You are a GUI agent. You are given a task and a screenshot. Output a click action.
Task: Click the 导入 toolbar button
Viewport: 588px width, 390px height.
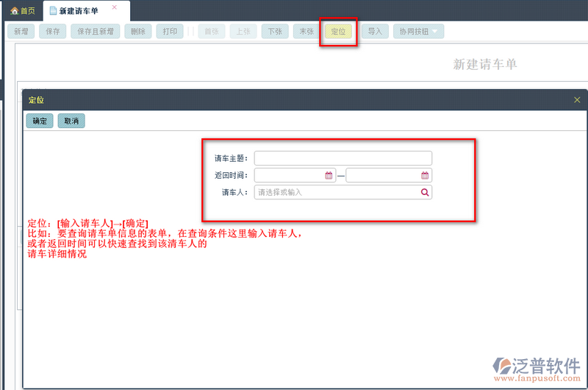(x=375, y=32)
